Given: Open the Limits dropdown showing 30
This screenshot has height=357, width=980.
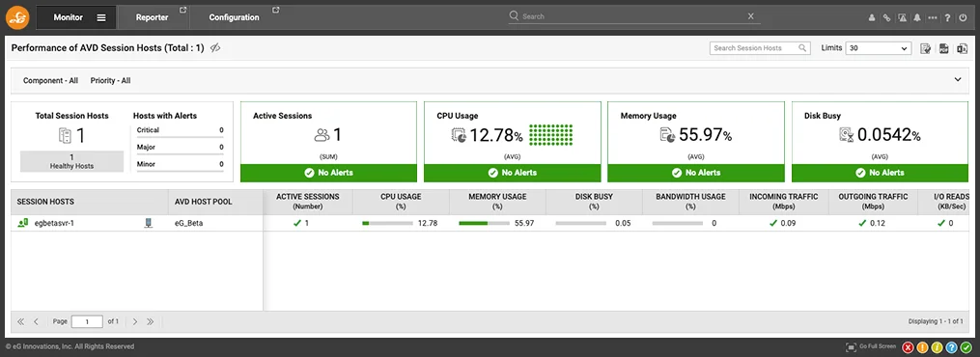Looking at the screenshot, I should coord(878,48).
